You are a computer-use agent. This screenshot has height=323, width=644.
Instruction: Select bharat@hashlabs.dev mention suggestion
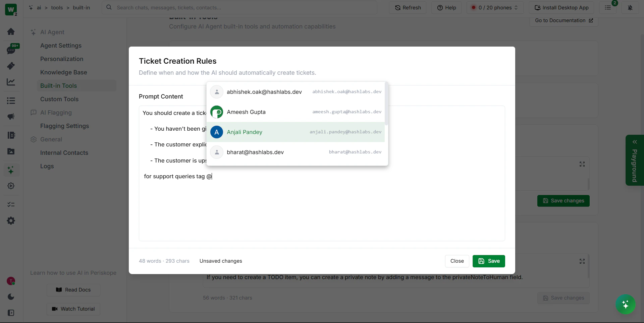(296, 152)
